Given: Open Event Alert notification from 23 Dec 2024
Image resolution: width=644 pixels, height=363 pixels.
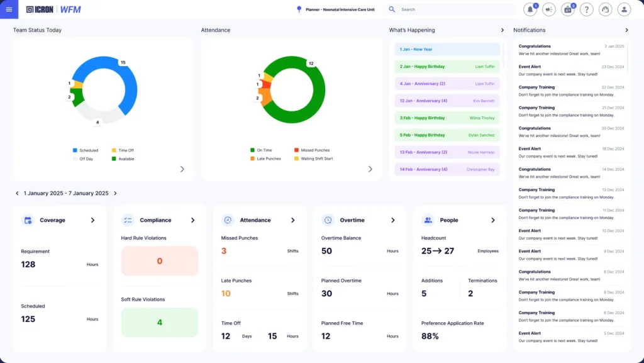Looking at the screenshot, I should coord(571,70).
